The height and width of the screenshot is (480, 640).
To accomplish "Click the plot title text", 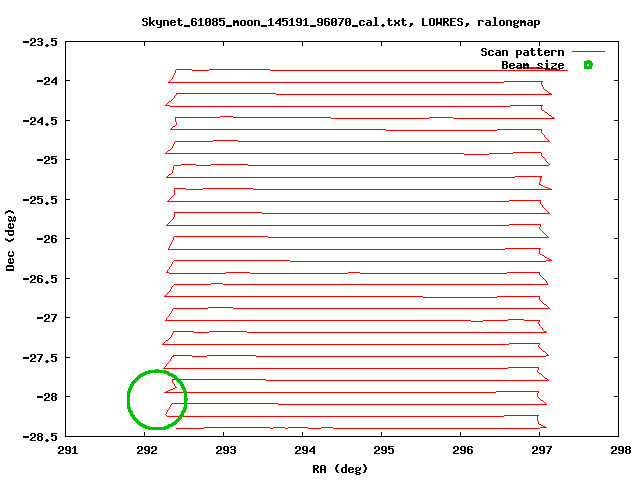I will pos(320,21).
